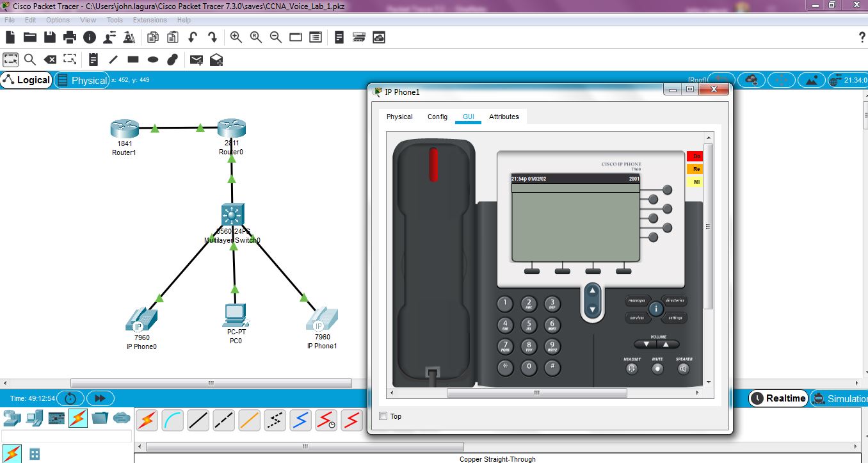Image resolution: width=868 pixels, height=463 pixels.
Task: Select the automatic connection lightning bolt
Action: (146, 419)
